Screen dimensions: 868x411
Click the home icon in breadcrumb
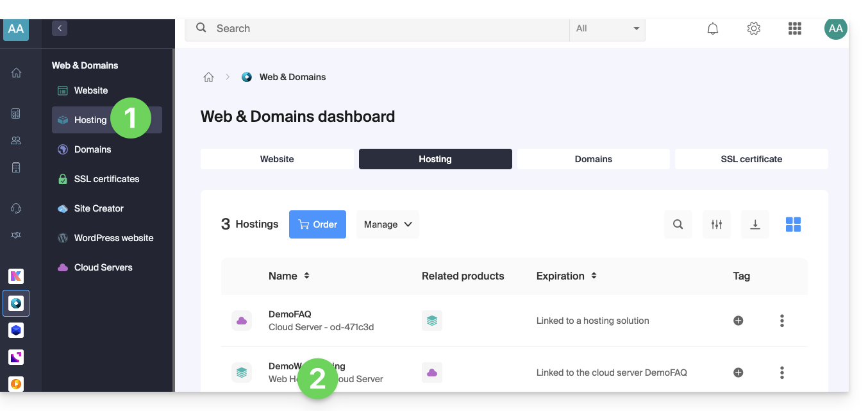[208, 77]
